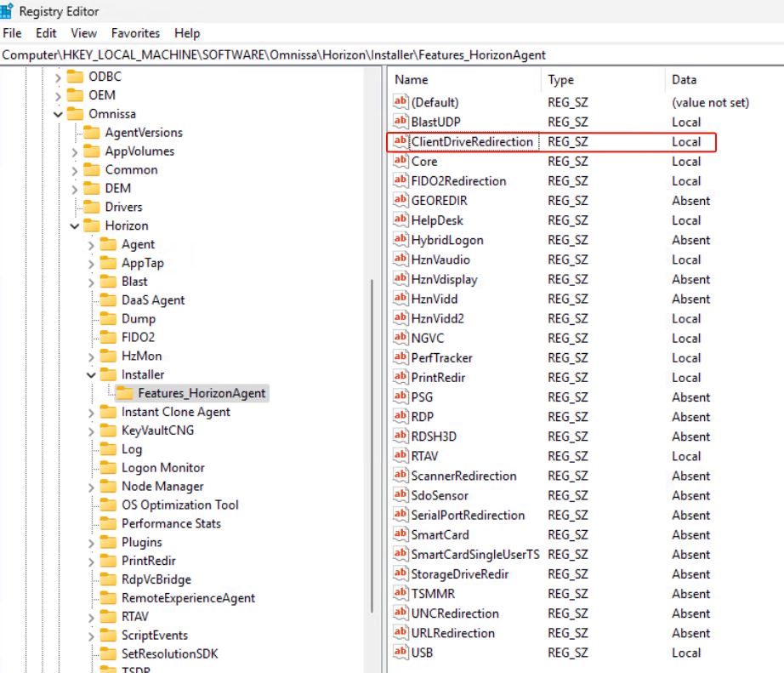
Task: Select the ScriptEvents key
Action: point(155,636)
